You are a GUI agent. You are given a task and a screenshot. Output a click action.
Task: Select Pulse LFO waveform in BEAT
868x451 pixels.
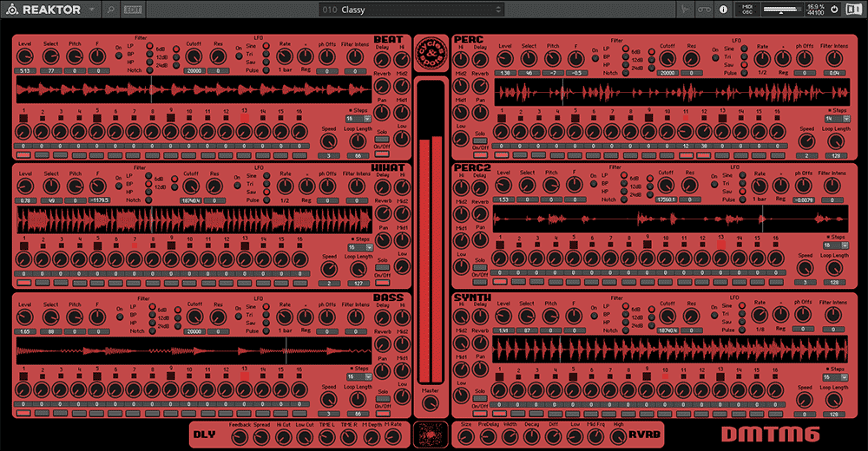pyautogui.click(x=266, y=70)
